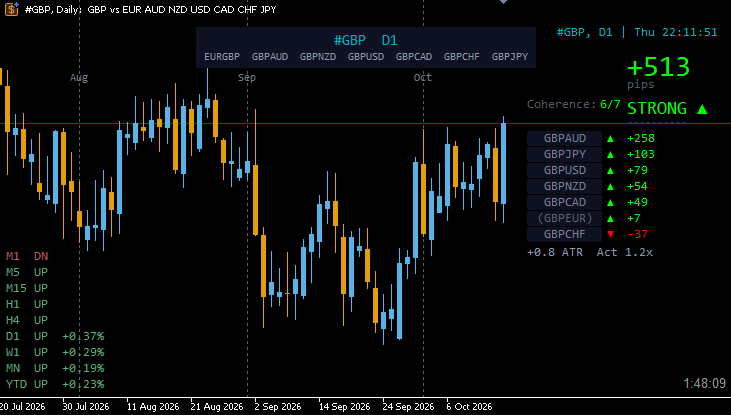The image size is (731, 415).
Task: Click the 1:48:09 candle countdown timer
Action: 704,383
